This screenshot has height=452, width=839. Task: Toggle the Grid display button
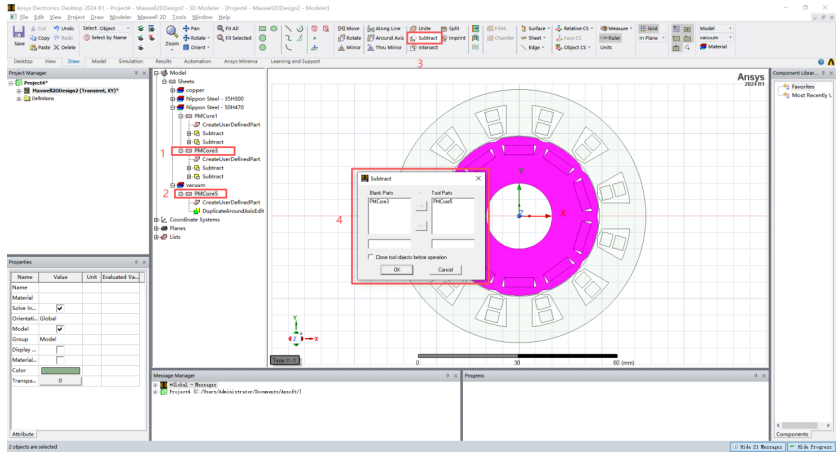[x=649, y=28]
